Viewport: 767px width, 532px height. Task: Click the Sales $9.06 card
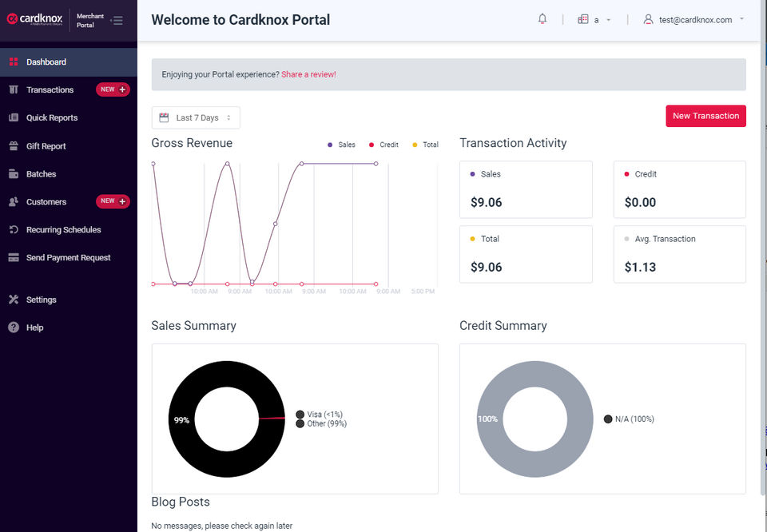(526, 189)
